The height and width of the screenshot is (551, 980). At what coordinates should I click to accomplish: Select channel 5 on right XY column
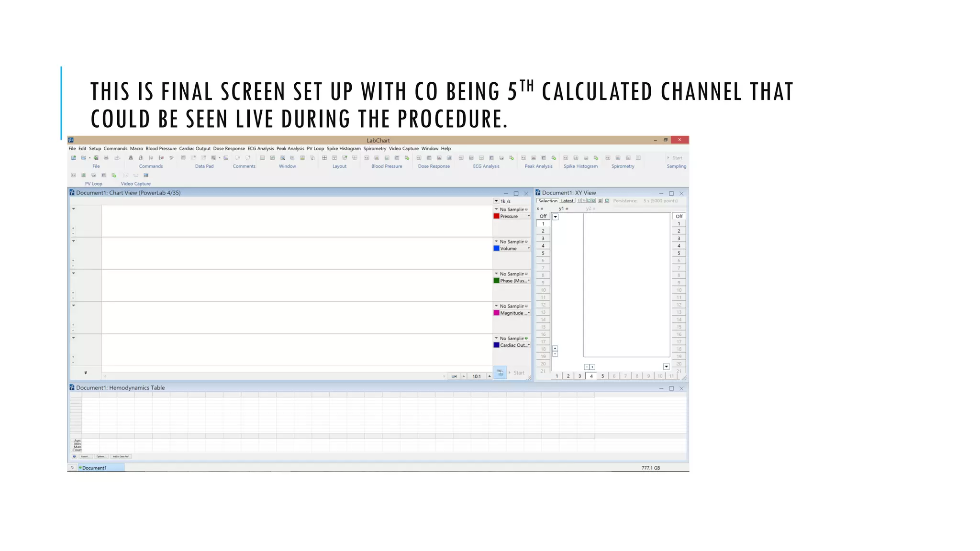pos(679,253)
